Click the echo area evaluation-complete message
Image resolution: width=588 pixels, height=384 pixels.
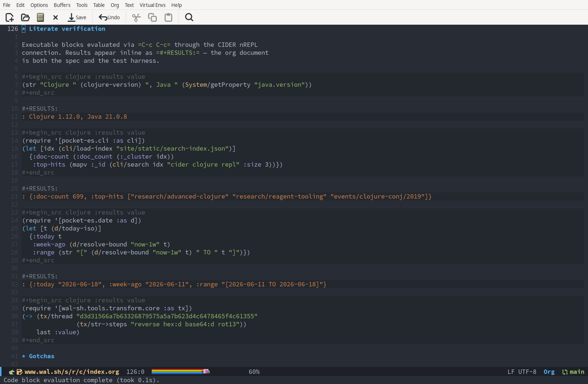point(82,380)
